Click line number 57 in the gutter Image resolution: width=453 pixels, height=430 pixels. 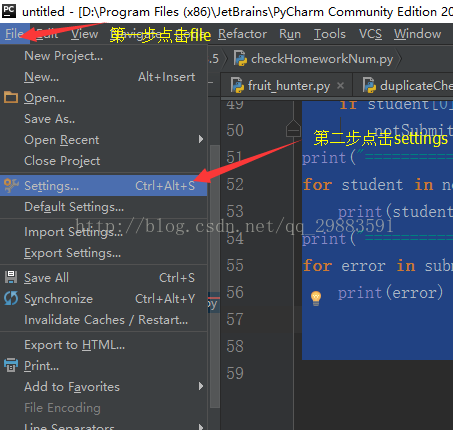(x=235, y=319)
